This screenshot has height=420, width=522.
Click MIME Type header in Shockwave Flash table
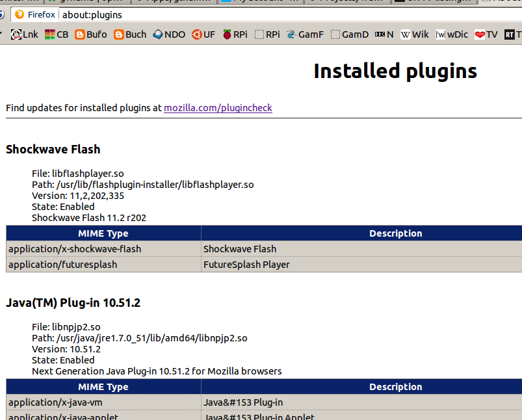tap(103, 233)
